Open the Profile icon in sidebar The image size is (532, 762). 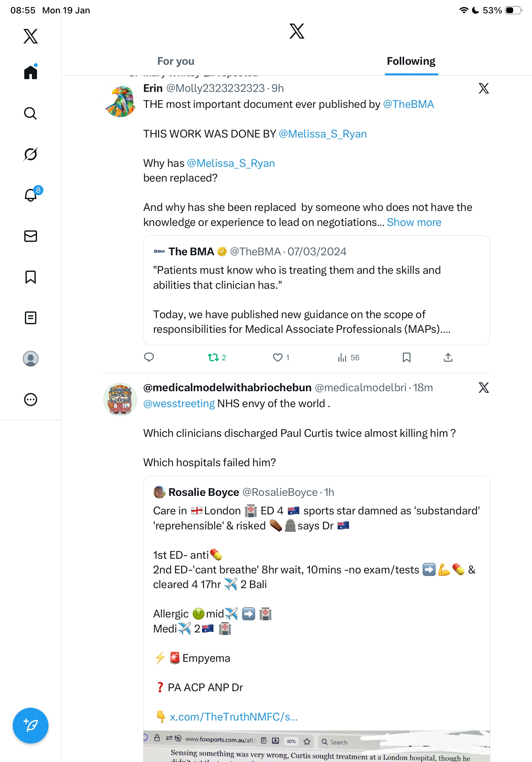click(x=31, y=358)
